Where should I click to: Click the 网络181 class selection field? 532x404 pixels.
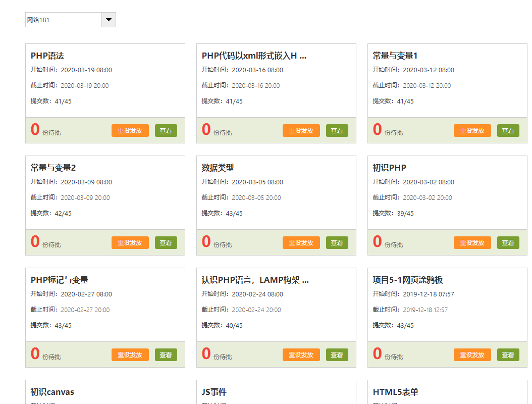click(x=63, y=20)
